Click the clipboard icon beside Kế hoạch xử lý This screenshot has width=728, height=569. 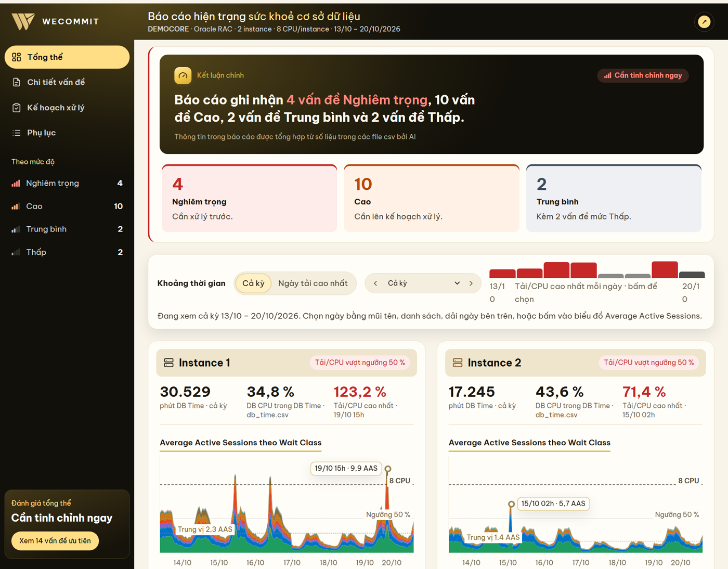click(x=17, y=108)
